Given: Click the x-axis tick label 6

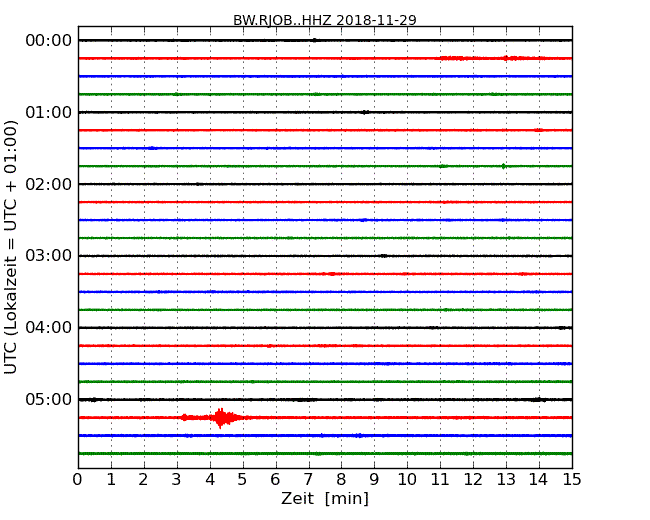Looking at the screenshot, I should [275, 479].
